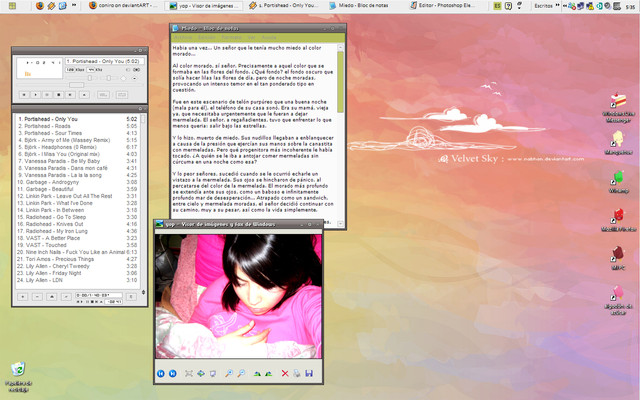This screenshot has height=400, width=640.
Task: Open the Recycle Bin desktop icon
Action: click(x=16, y=368)
